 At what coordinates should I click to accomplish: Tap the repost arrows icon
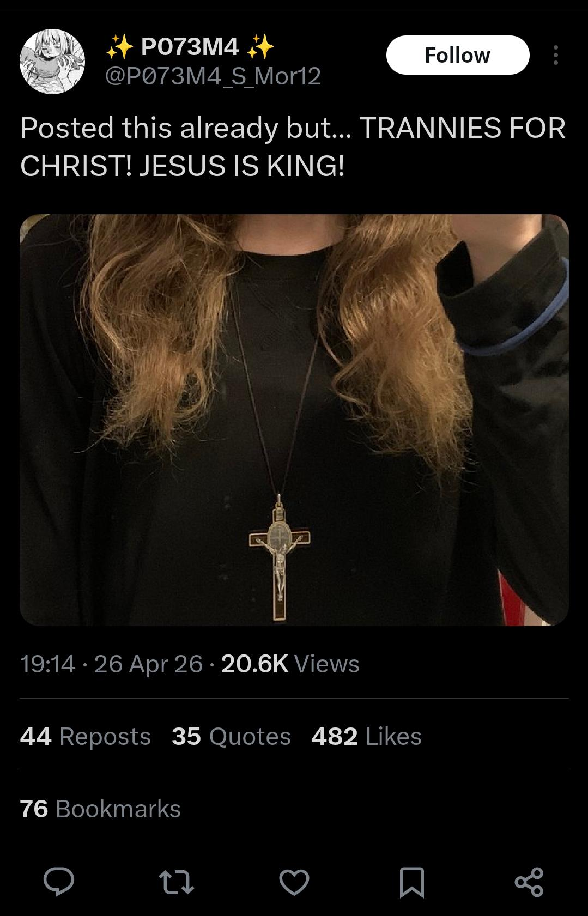tap(176, 881)
